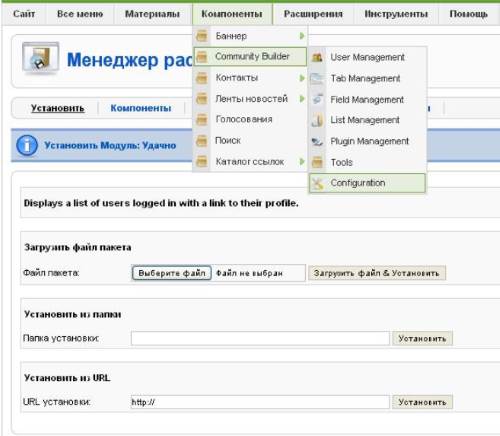
Task: Click the Контакты folder icon
Action: tap(202, 78)
